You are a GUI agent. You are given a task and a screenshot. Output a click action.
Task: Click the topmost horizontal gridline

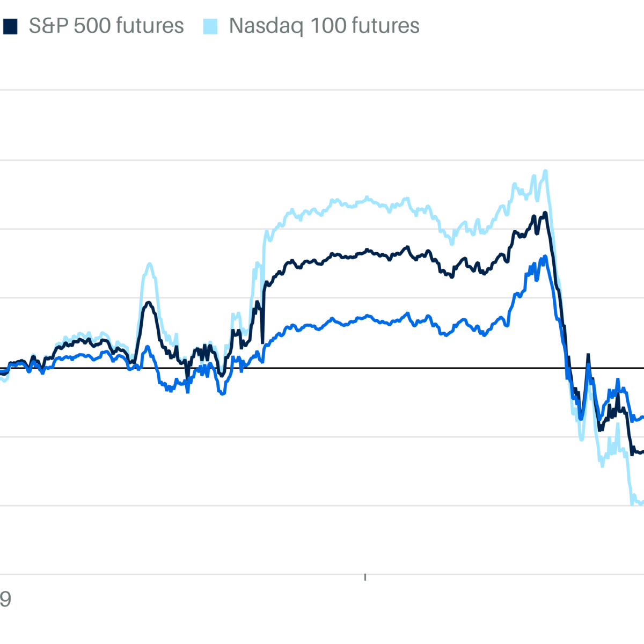[322, 90]
